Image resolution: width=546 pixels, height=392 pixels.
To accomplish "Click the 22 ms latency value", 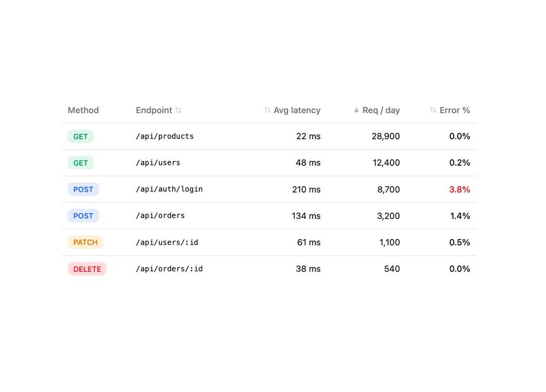I will point(308,136).
